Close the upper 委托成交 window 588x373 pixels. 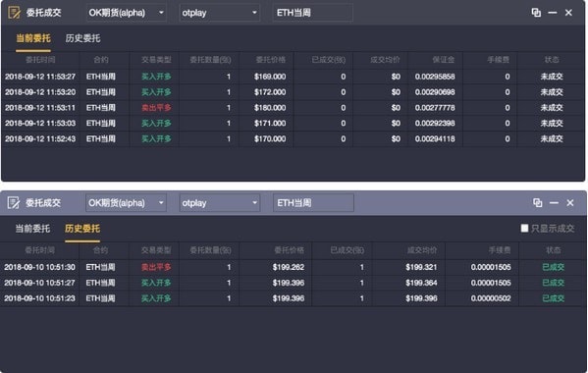coord(568,13)
